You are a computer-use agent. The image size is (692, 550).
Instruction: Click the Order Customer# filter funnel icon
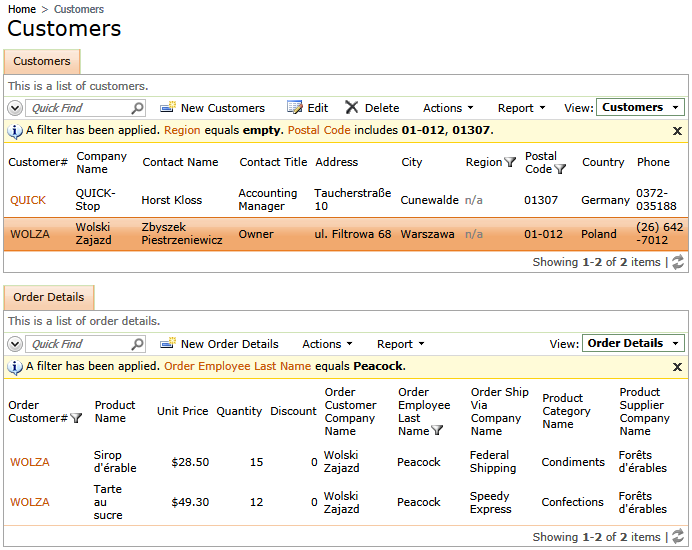(76, 418)
